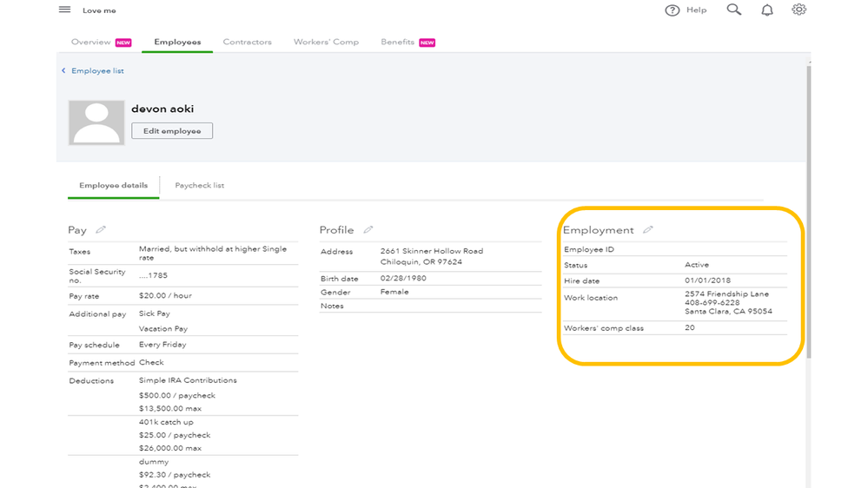
Task: Open the Benefits tab
Action: 398,42
